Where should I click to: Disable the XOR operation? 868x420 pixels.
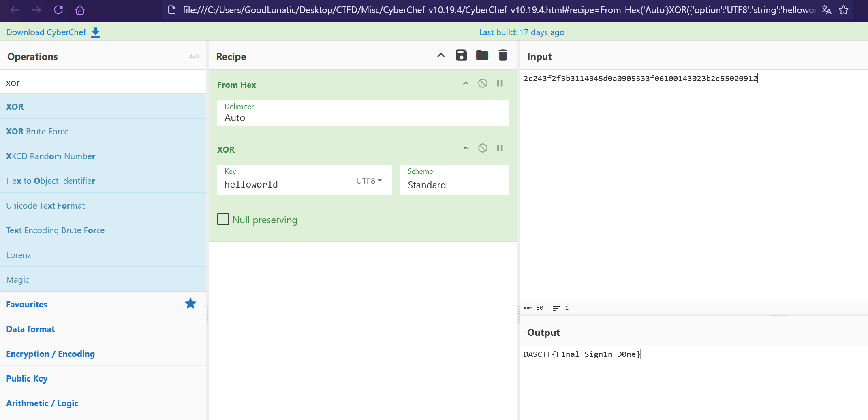(483, 148)
